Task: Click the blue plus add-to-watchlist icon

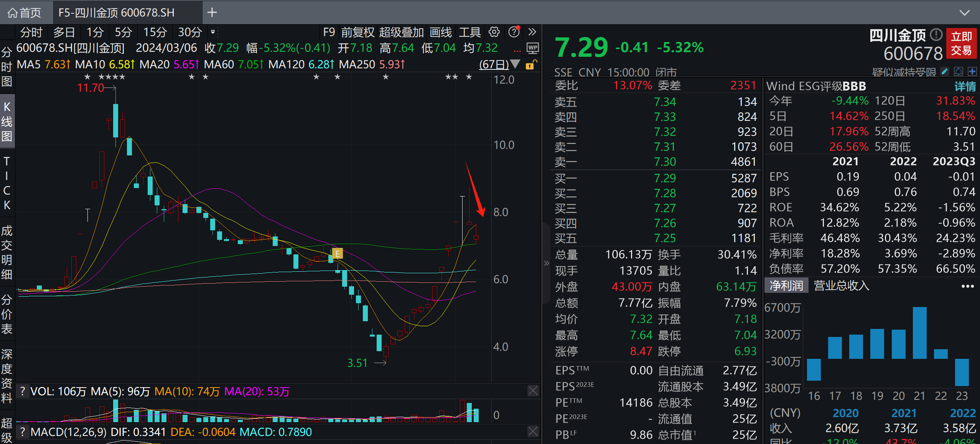Action: tap(972, 71)
